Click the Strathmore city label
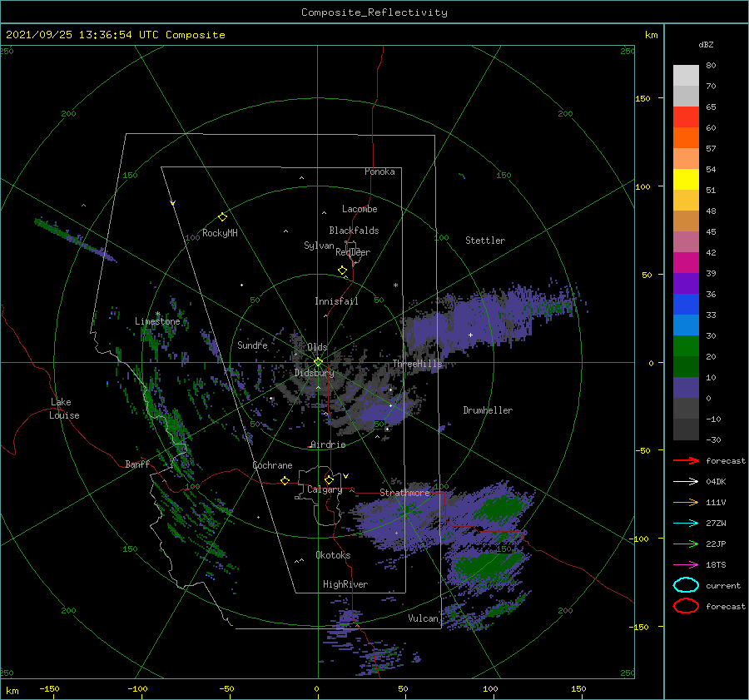 click(x=404, y=493)
